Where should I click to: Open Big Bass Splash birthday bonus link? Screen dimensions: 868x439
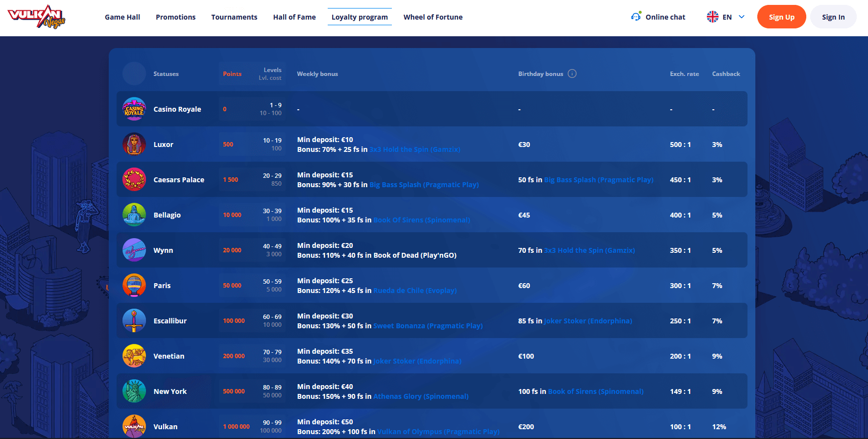coord(599,180)
